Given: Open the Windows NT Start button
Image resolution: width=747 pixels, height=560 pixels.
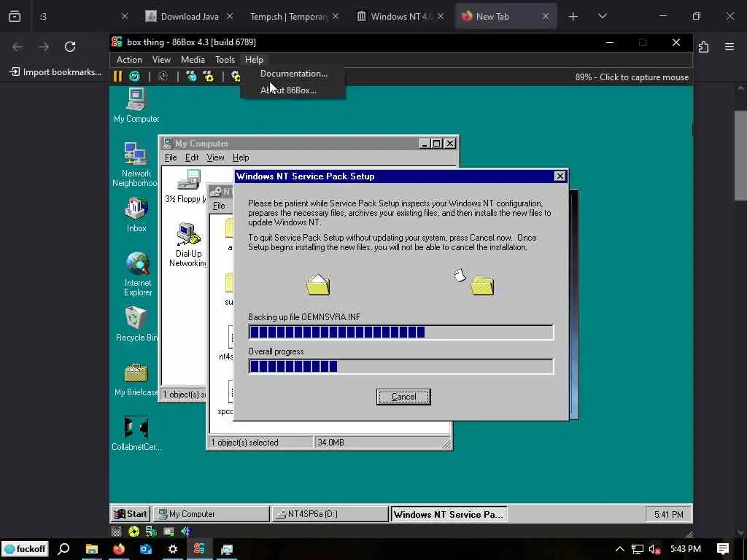Looking at the screenshot, I should coord(131,514).
